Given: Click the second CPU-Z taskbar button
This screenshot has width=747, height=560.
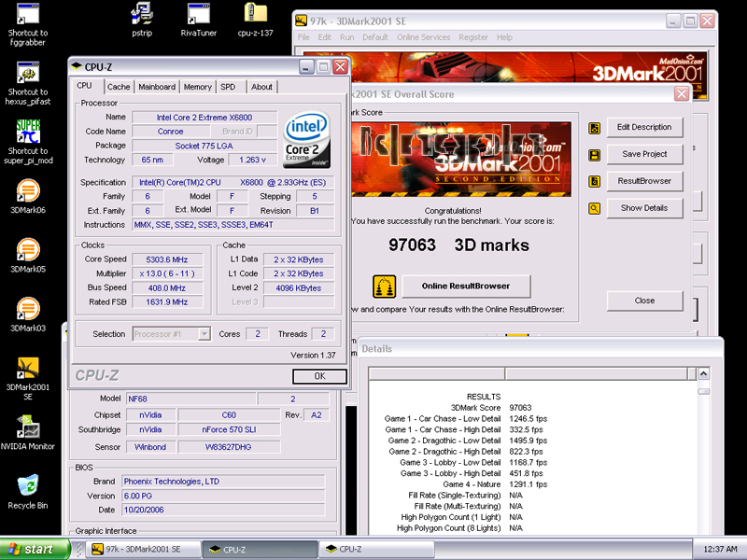Looking at the screenshot, I should coord(376,549).
